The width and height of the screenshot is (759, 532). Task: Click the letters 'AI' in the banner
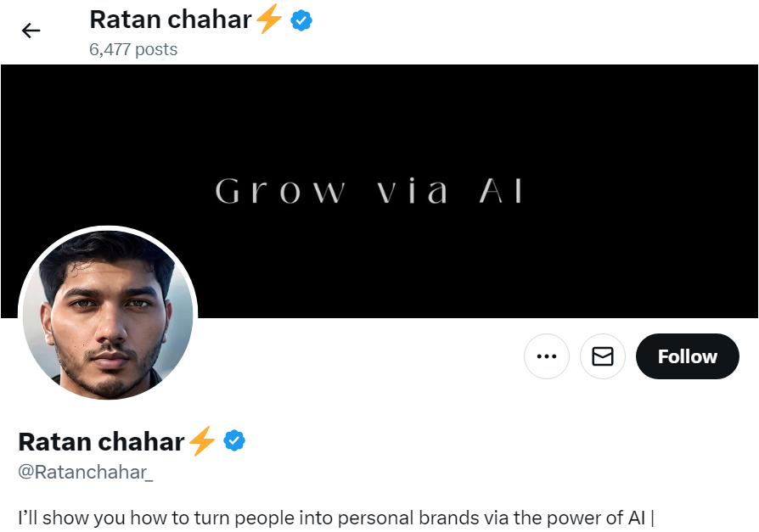click(503, 192)
